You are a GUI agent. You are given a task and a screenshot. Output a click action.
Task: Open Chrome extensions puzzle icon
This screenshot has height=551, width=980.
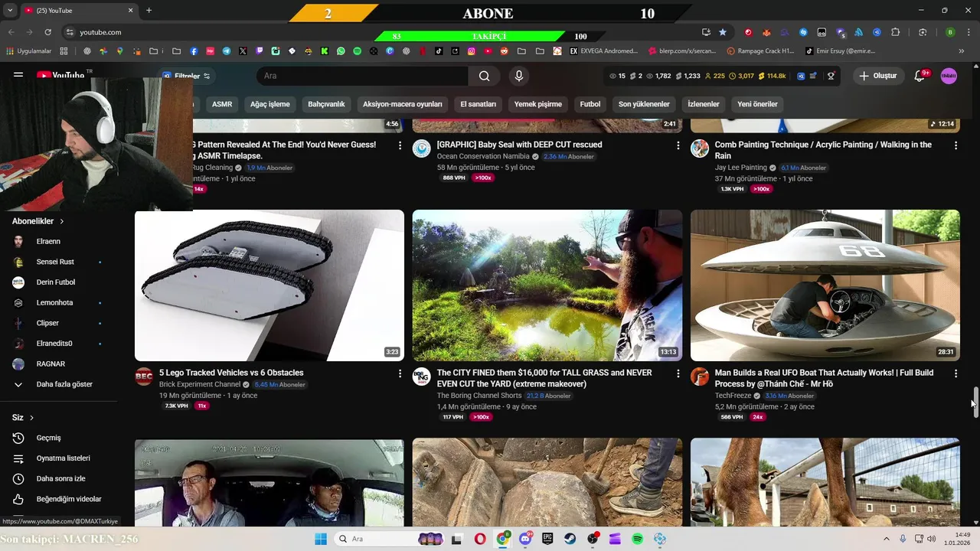(895, 32)
